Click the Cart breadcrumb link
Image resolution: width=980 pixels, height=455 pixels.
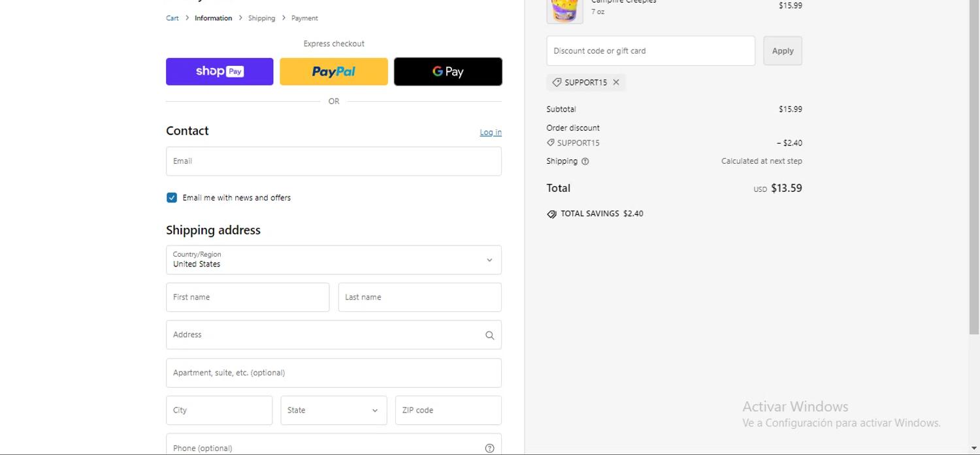pyautogui.click(x=172, y=18)
